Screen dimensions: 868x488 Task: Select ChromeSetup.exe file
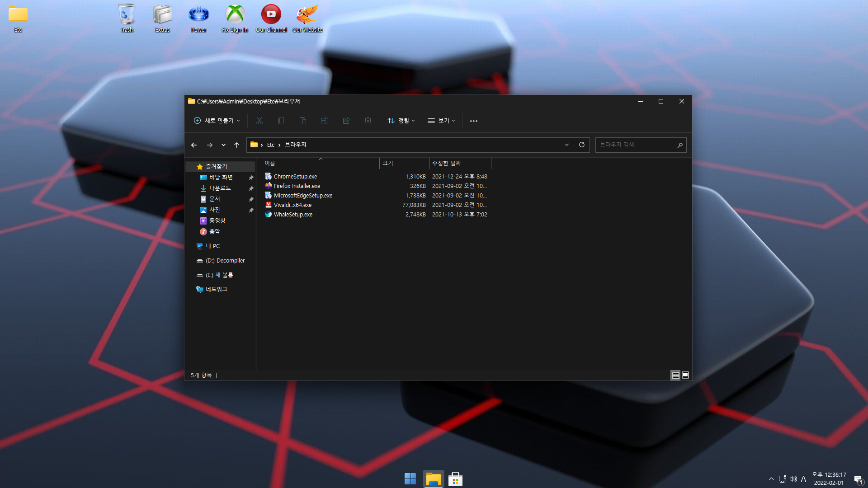pos(295,177)
